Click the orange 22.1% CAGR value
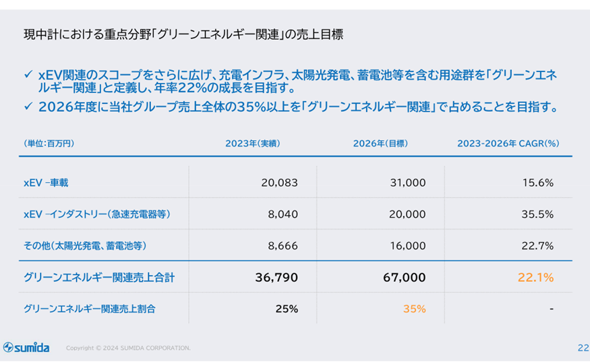590x364 pixels. point(535,278)
